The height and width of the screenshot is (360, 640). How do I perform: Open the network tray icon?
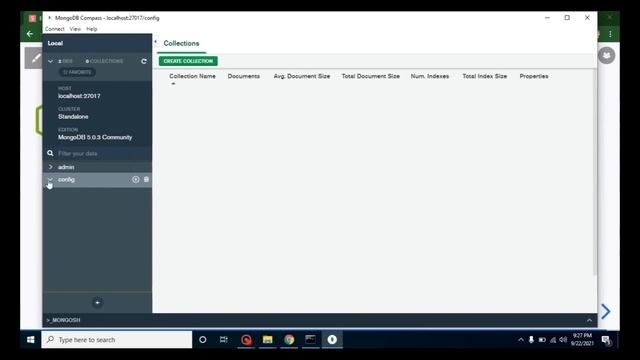pos(553,340)
